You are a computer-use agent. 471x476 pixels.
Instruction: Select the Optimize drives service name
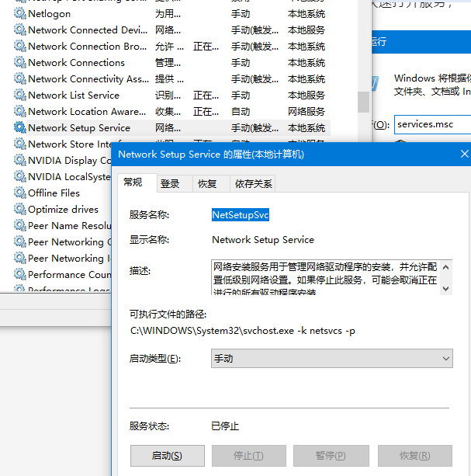63,209
